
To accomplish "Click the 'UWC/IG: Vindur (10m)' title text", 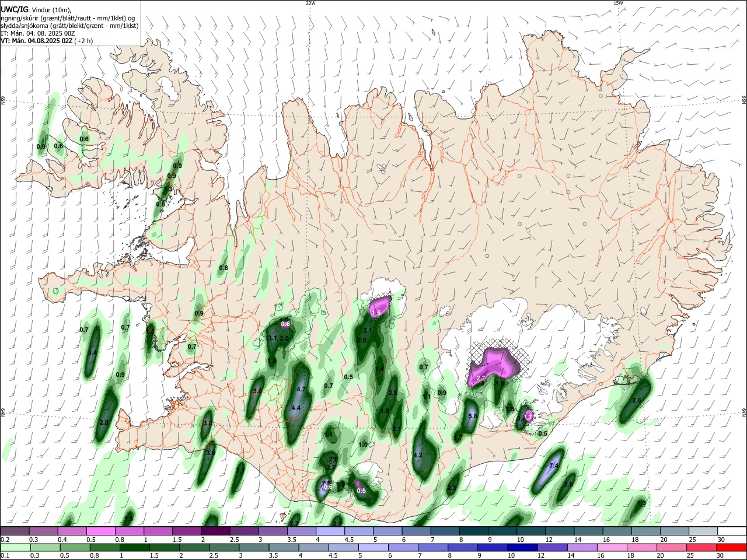I will [x=36, y=10].
